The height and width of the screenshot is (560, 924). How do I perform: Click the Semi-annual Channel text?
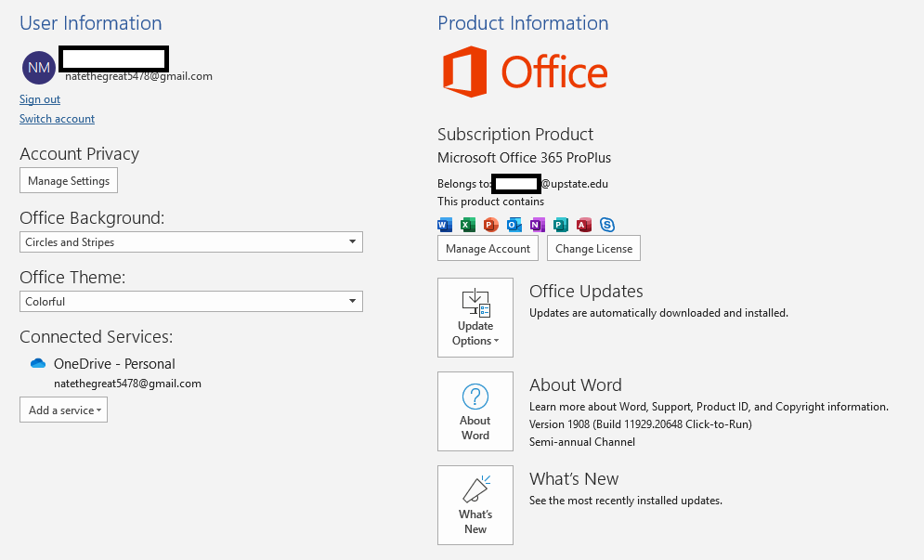click(582, 442)
